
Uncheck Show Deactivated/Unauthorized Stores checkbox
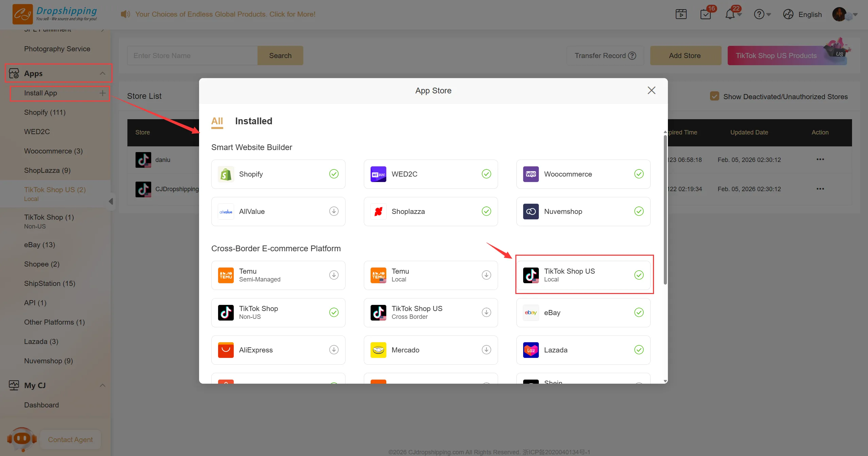tap(714, 96)
